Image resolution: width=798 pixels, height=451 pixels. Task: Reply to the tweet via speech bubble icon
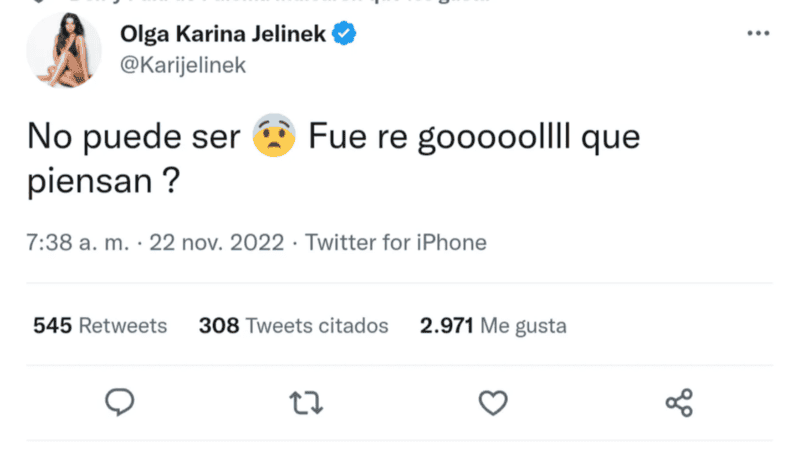click(120, 402)
